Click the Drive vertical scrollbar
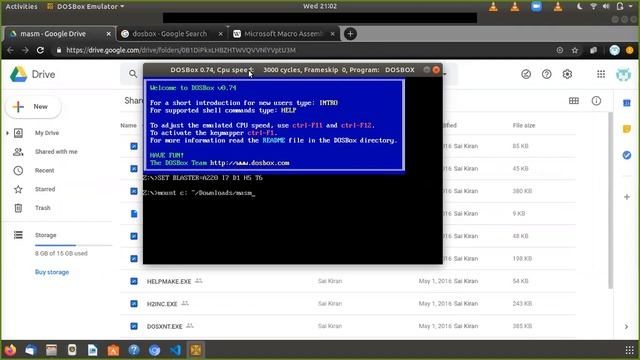 [x=611, y=200]
